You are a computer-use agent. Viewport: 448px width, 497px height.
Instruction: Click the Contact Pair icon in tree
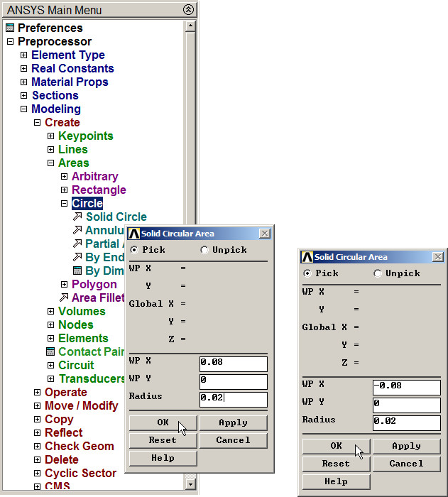coord(50,352)
